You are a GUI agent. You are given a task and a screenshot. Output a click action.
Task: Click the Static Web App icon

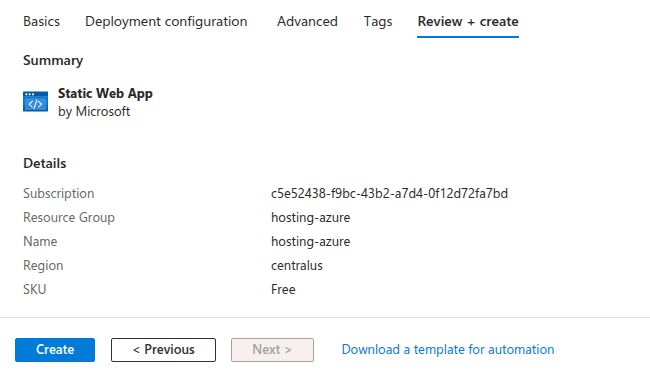(x=36, y=102)
